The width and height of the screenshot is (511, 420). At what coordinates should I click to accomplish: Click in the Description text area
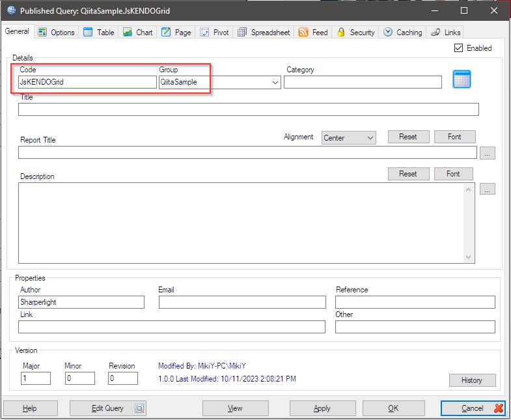coord(240,223)
